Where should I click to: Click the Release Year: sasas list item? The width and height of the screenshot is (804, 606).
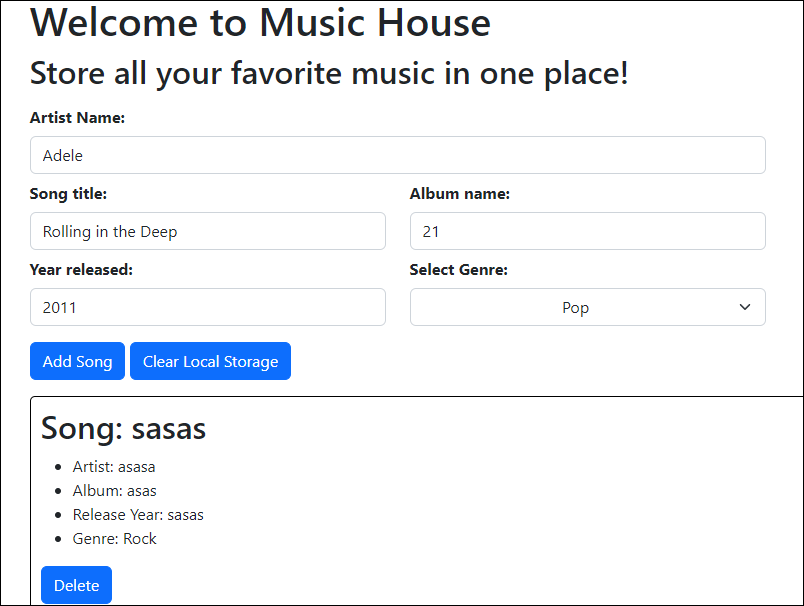pyautogui.click(x=138, y=515)
